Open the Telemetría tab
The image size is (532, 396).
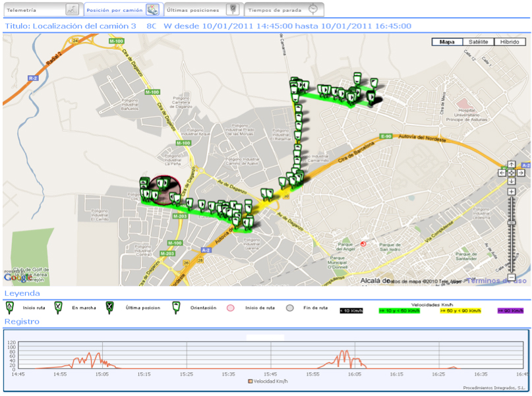(x=43, y=9)
